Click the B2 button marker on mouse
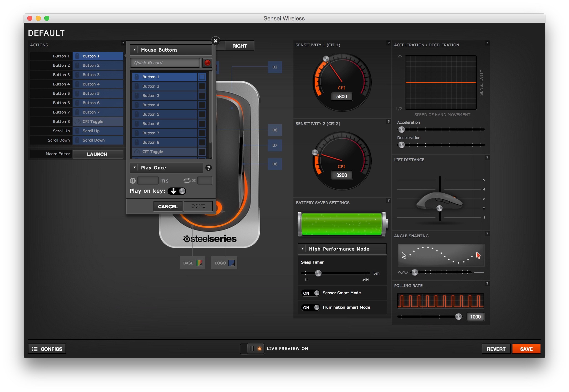 click(275, 67)
